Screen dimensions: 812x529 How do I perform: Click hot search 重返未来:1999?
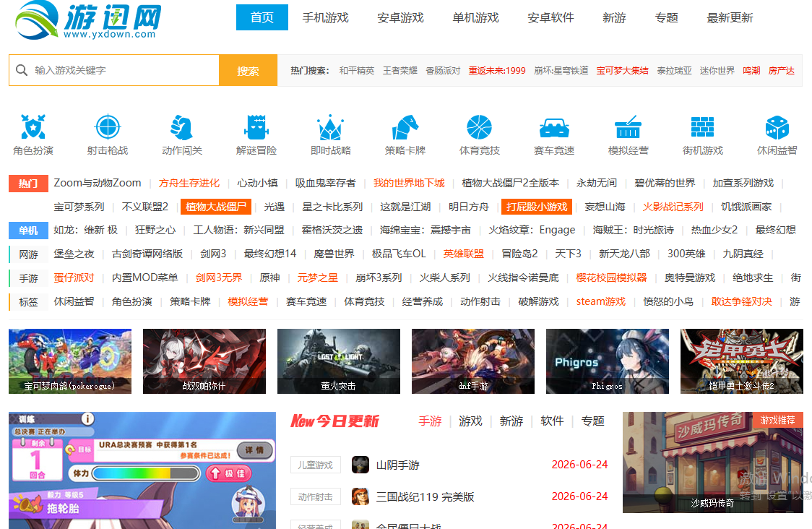[497, 71]
